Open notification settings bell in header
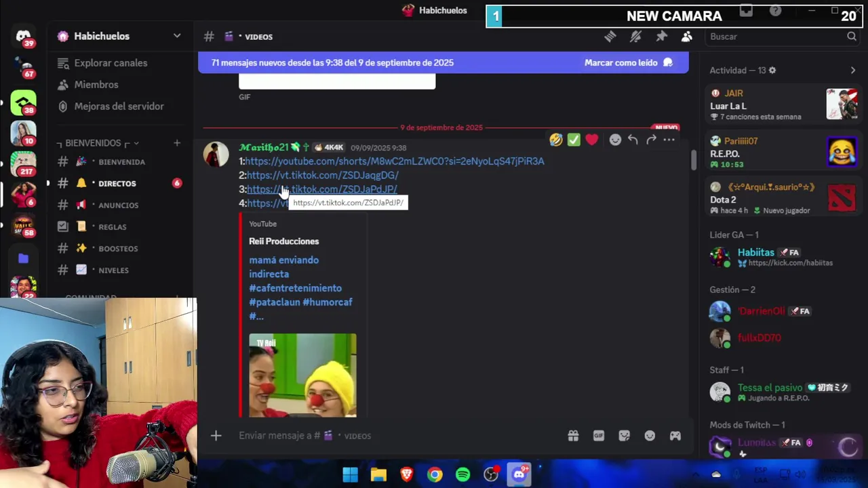Screen dimensions: 868x488 [x=635, y=37]
